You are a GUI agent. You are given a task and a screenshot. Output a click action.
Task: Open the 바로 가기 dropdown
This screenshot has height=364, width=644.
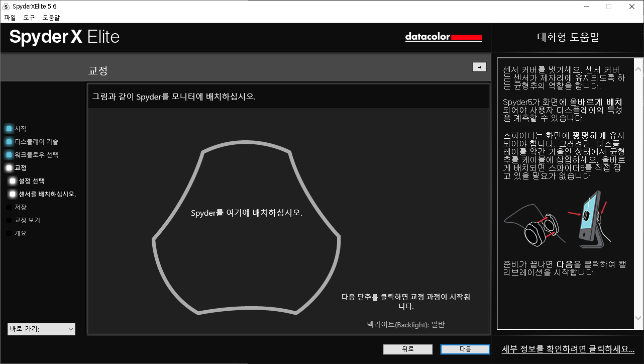click(x=42, y=329)
